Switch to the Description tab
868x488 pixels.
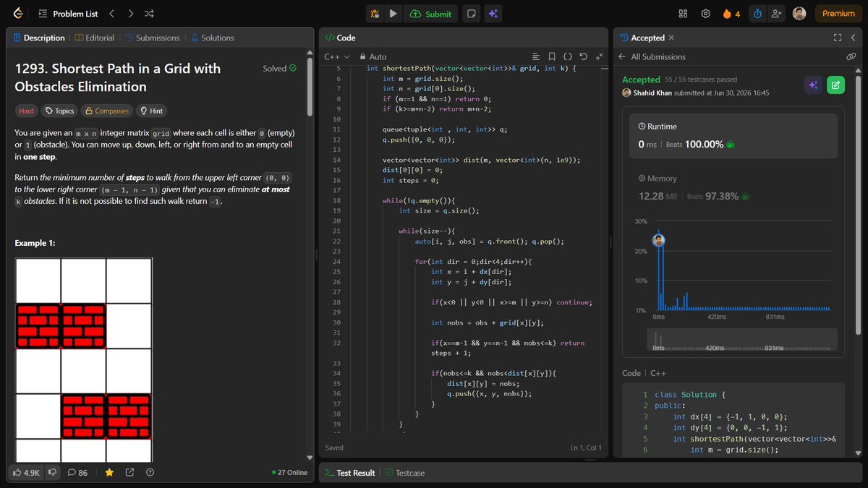point(39,38)
